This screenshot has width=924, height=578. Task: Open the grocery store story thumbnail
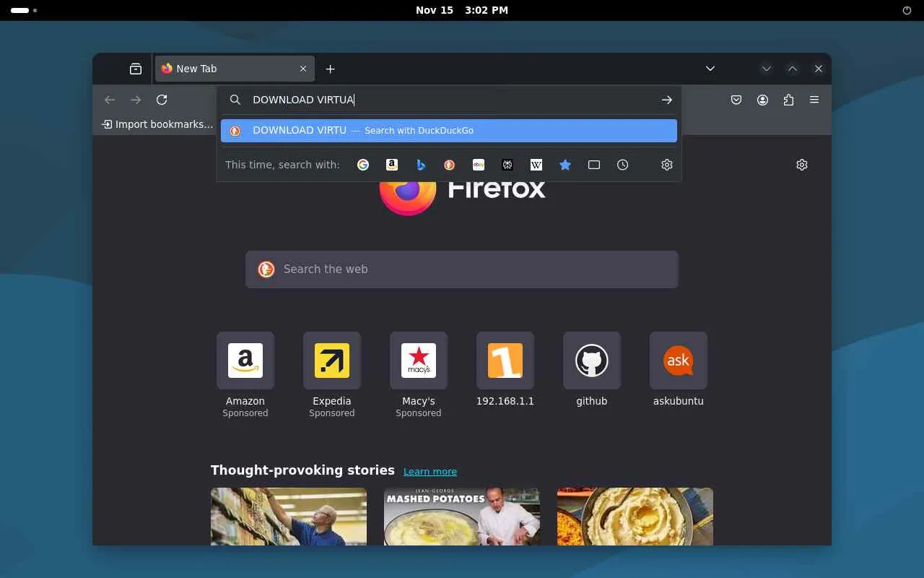tap(289, 517)
